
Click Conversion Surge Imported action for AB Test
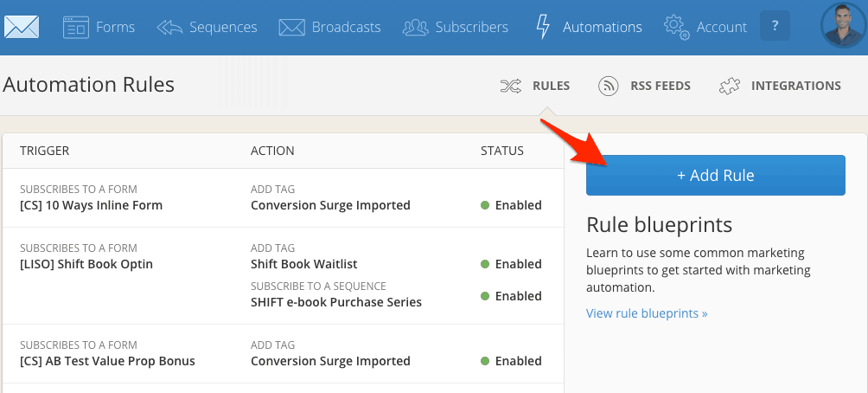pos(330,361)
